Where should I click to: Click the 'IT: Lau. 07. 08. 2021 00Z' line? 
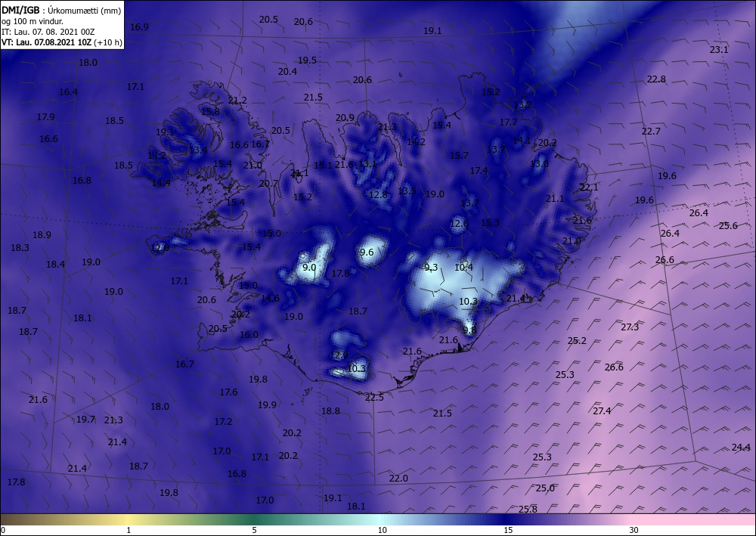(48, 32)
